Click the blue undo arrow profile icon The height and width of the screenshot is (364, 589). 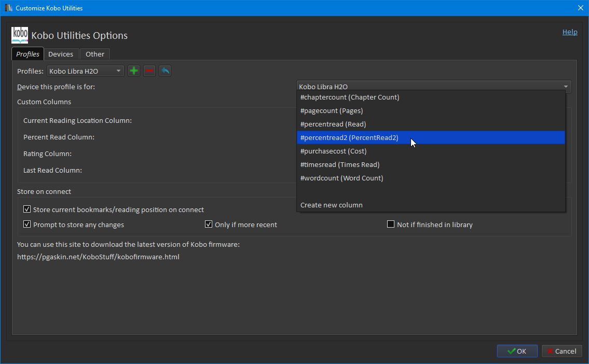coord(165,71)
